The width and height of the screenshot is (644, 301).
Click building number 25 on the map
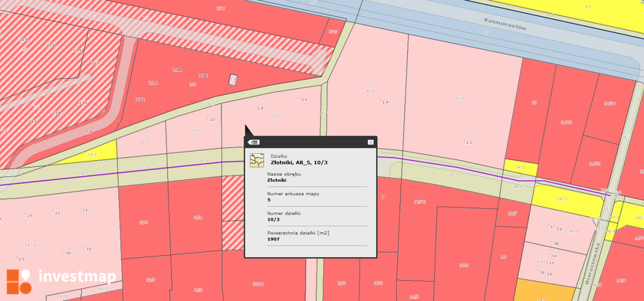[x=30, y=215]
